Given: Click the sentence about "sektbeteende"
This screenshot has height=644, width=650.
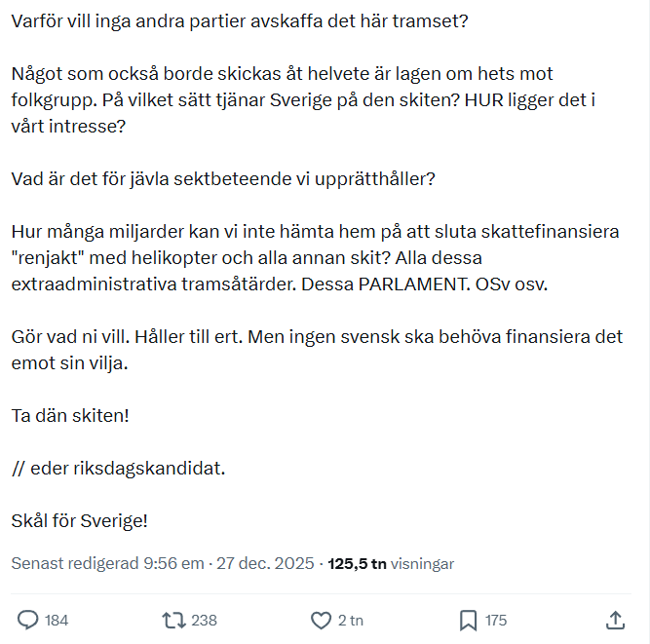Looking at the screenshot, I should 223,179.
